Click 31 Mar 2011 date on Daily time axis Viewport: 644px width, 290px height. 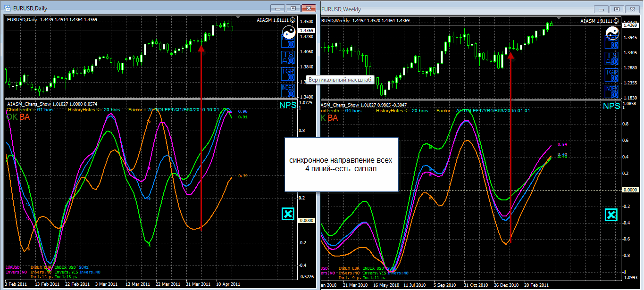click(198, 284)
